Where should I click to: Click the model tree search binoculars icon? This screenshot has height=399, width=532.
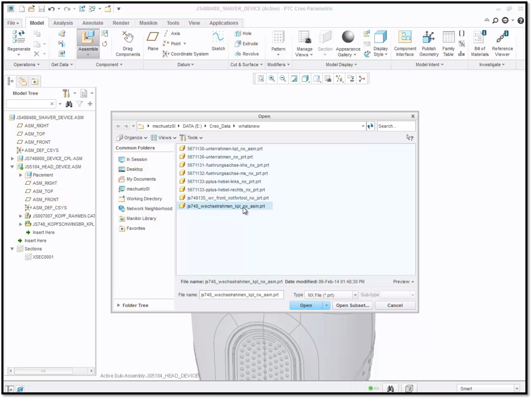click(x=69, y=104)
